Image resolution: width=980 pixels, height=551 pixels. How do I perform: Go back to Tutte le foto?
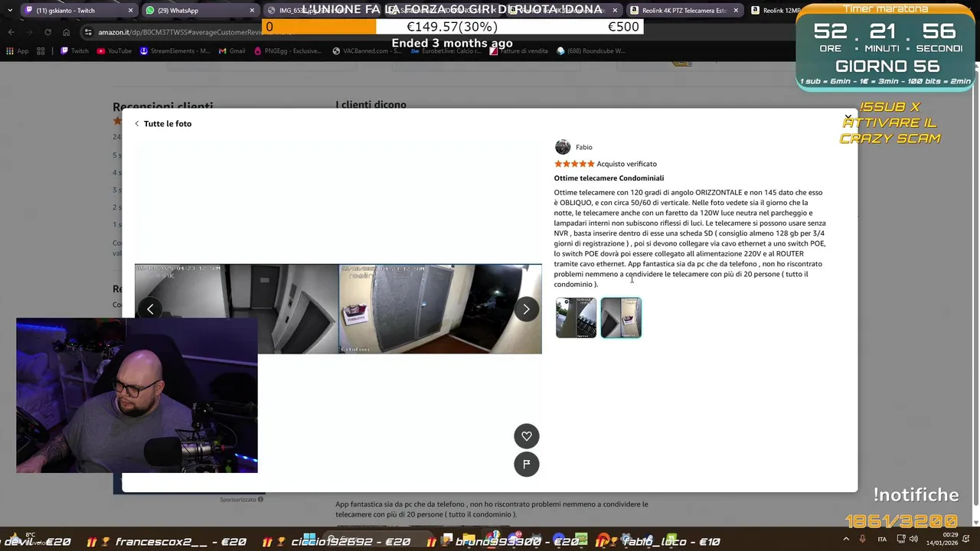(163, 123)
